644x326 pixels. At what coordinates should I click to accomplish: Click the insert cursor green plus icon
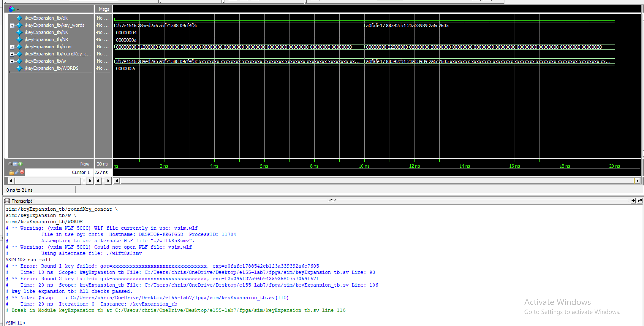(x=20, y=164)
